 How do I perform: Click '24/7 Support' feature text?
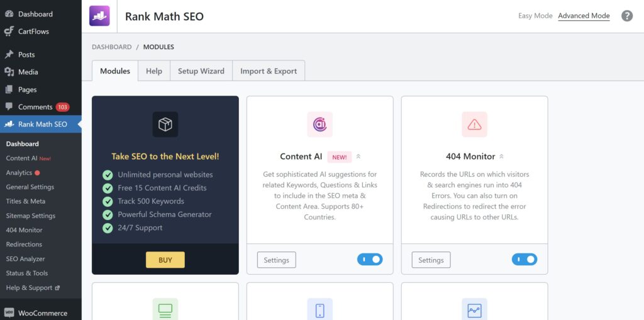pos(140,228)
